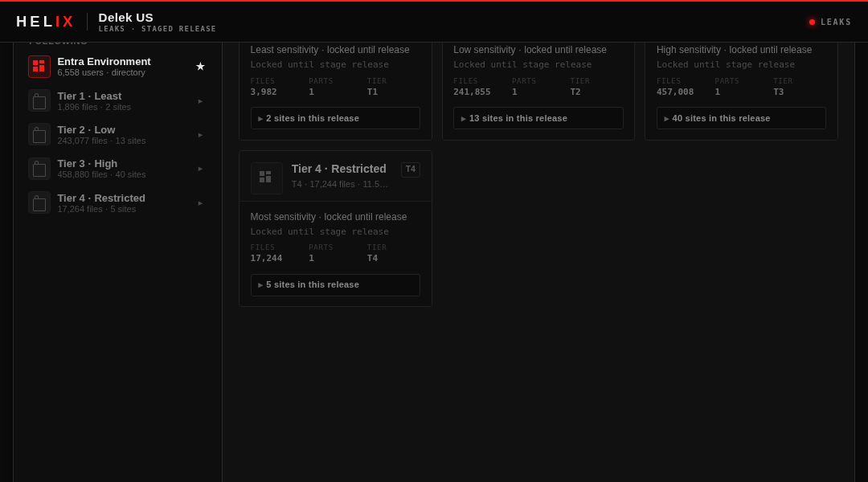Click the Delek US header title
The width and height of the screenshot is (868, 482).
[125, 18]
